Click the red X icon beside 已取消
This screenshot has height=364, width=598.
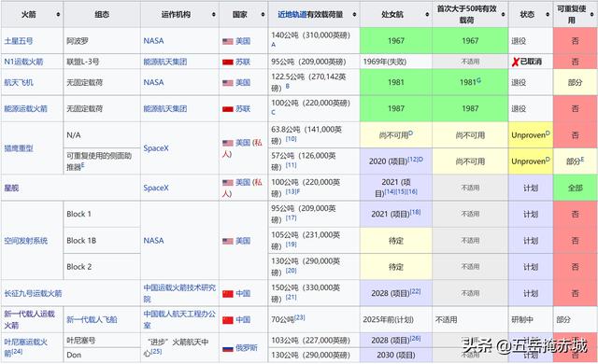[x=515, y=62]
